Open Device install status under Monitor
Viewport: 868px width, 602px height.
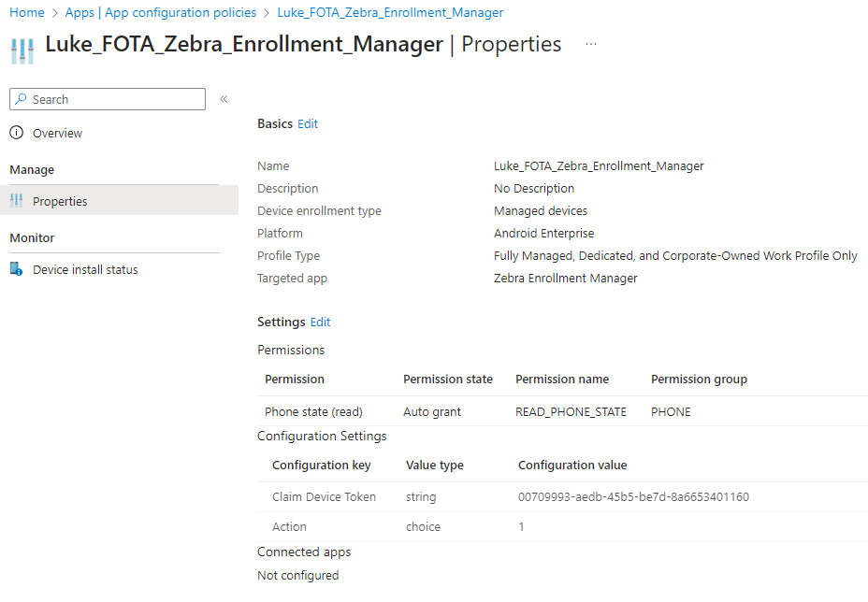(x=85, y=269)
